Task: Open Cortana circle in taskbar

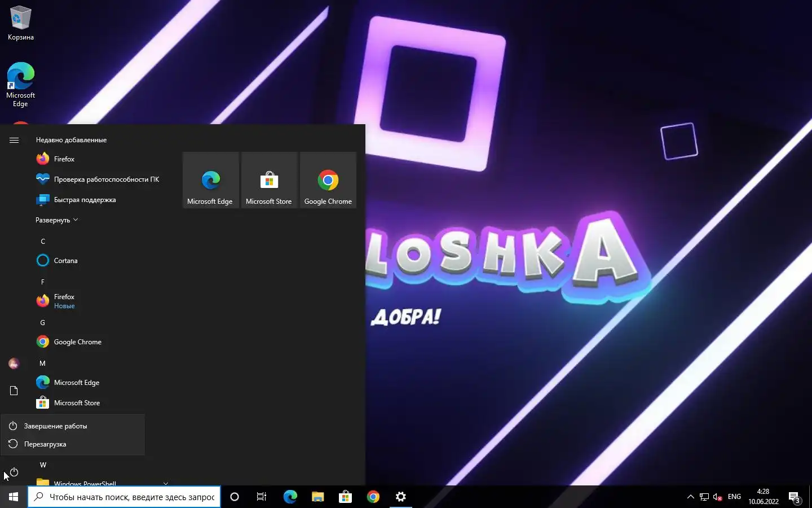Action: coord(235,497)
